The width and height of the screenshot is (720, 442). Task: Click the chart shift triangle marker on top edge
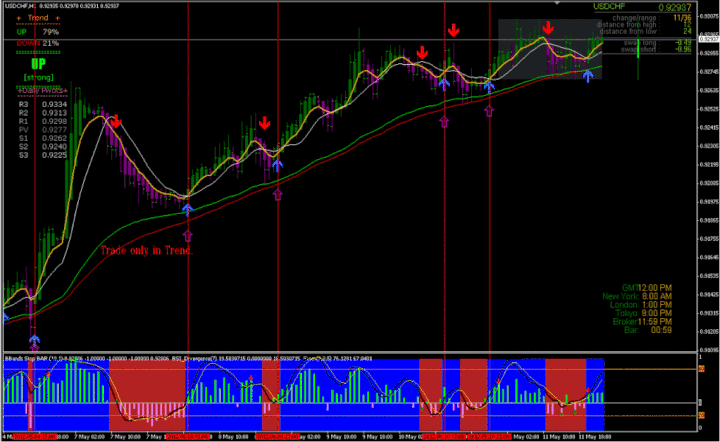(x=557, y=3)
